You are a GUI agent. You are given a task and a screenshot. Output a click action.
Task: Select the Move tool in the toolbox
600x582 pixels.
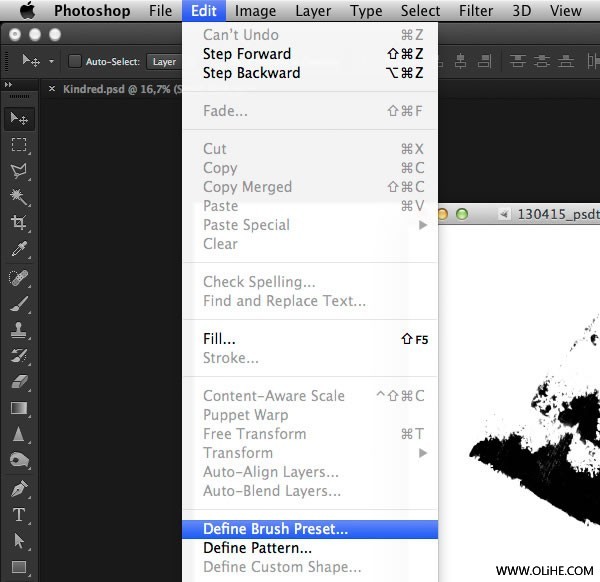19,119
